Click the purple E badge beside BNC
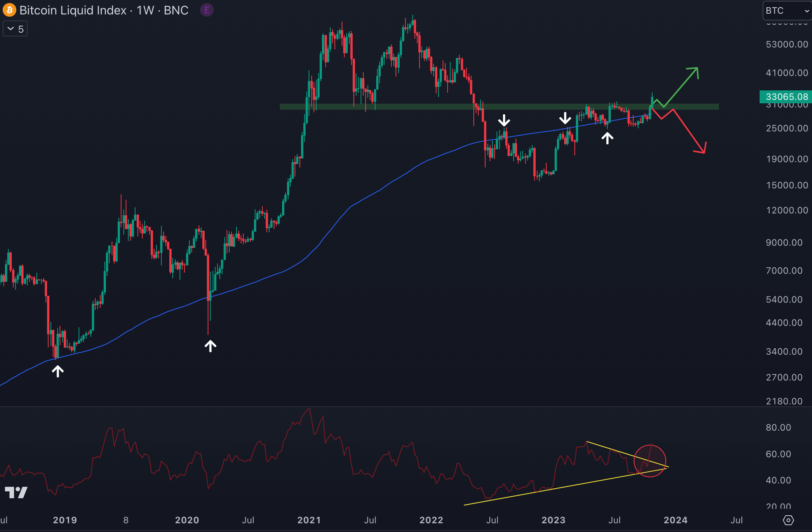 click(x=207, y=10)
